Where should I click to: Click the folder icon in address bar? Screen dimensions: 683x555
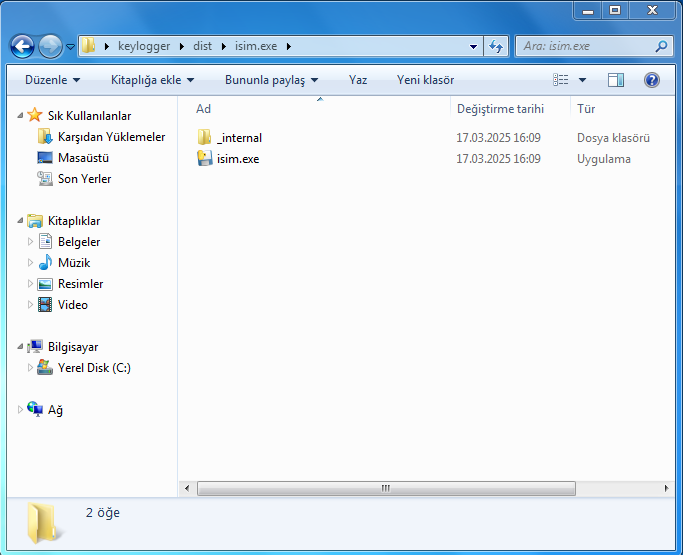pyautogui.click(x=88, y=46)
